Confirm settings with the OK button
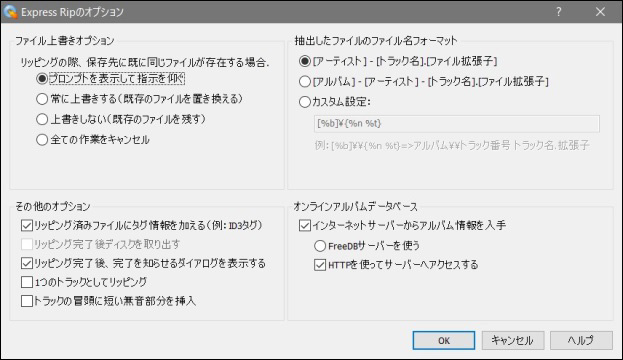This screenshot has width=623, height=360. [444, 341]
